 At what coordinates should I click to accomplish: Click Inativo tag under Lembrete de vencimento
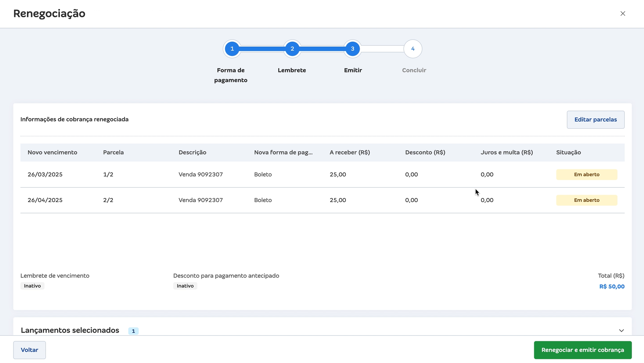[32, 286]
